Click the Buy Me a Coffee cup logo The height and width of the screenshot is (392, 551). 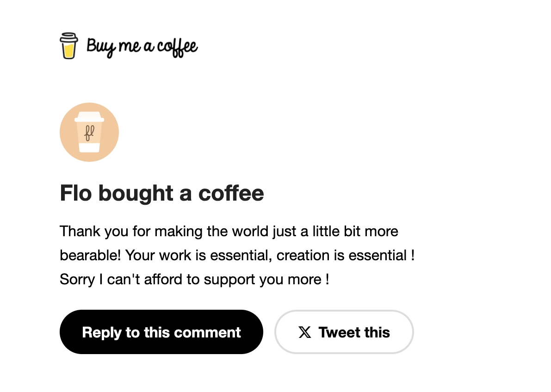(x=68, y=46)
